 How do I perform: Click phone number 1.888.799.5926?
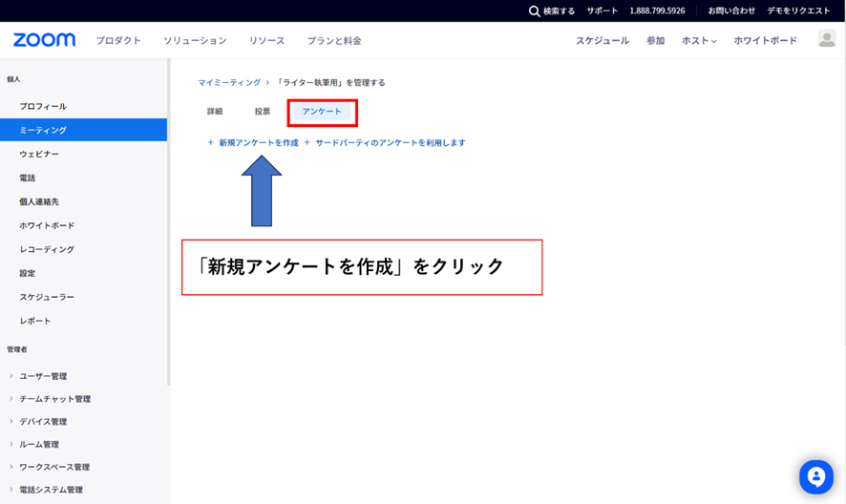point(657,10)
